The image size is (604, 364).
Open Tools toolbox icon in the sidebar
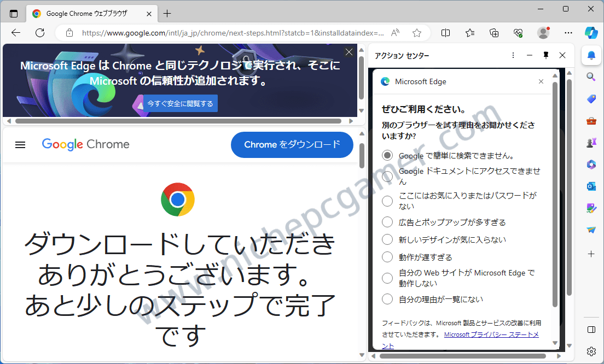591,121
